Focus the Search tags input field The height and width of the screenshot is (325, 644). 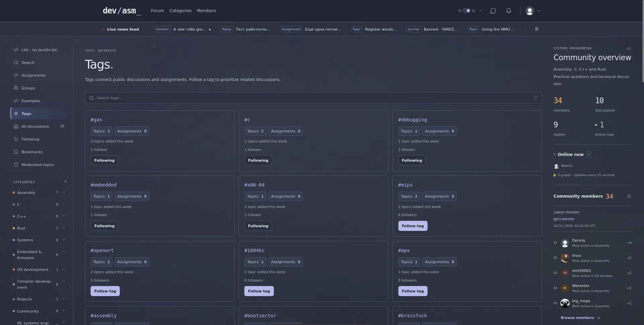click(x=313, y=98)
